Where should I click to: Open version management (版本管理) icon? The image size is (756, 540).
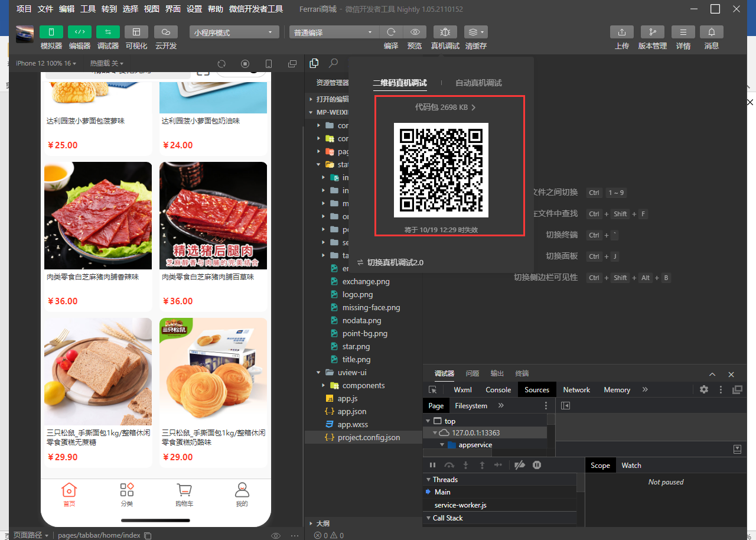point(653,32)
